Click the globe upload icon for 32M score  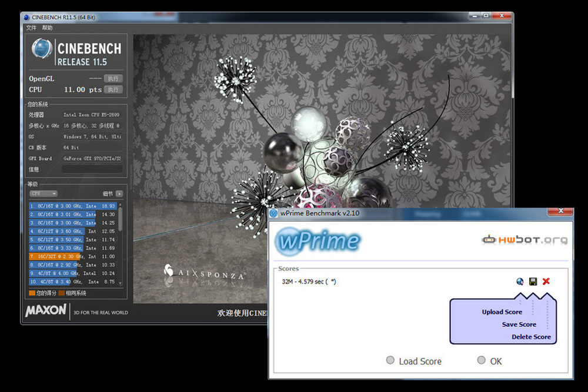[520, 282]
